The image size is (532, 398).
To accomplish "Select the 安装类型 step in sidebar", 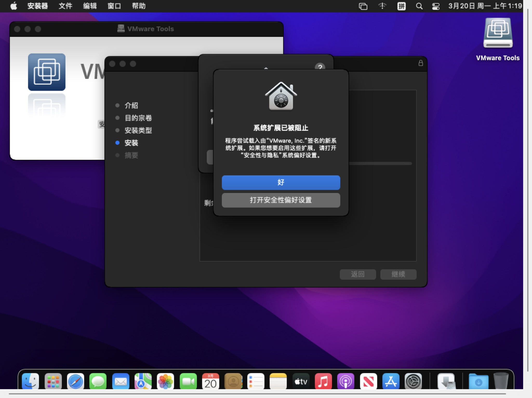I will point(138,130).
